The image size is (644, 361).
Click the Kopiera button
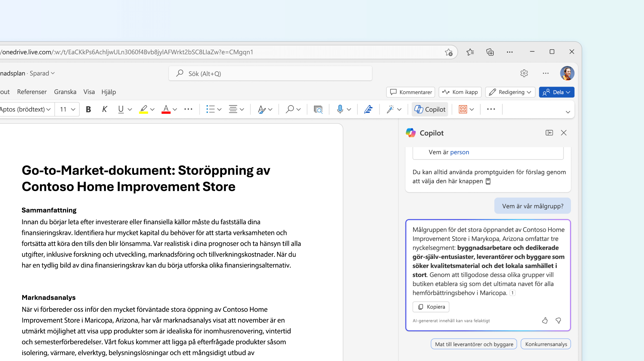[x=431, y=307]
